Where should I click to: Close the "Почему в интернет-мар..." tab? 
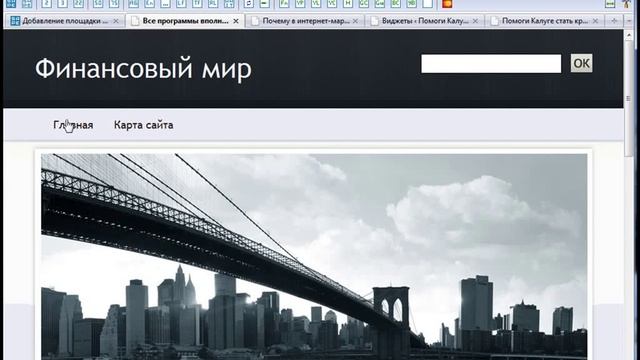[x=356, y=21]
